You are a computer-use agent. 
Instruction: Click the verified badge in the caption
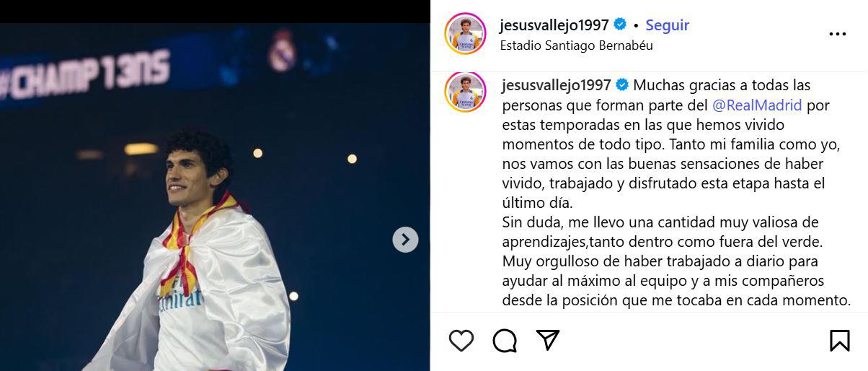(x=622, y=85)
